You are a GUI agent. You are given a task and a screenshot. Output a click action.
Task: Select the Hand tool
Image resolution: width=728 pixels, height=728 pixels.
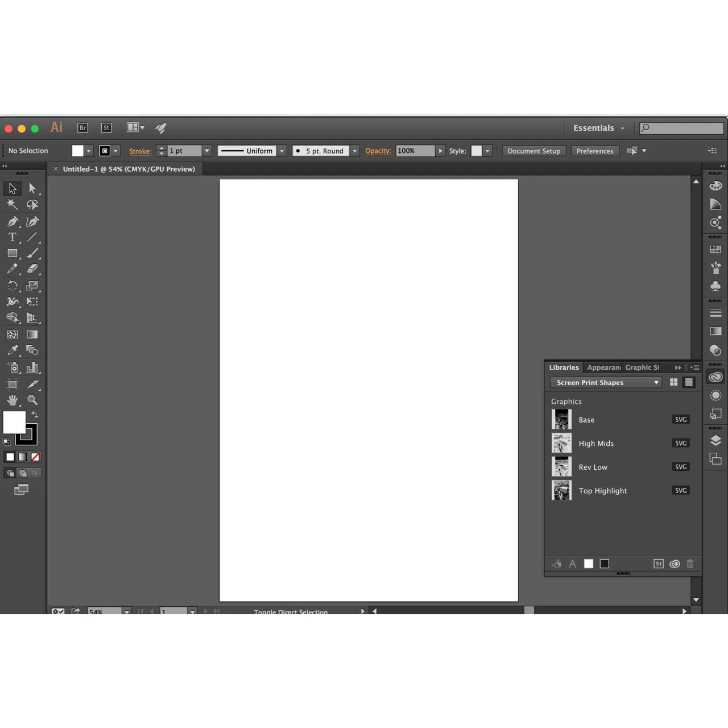12,400
